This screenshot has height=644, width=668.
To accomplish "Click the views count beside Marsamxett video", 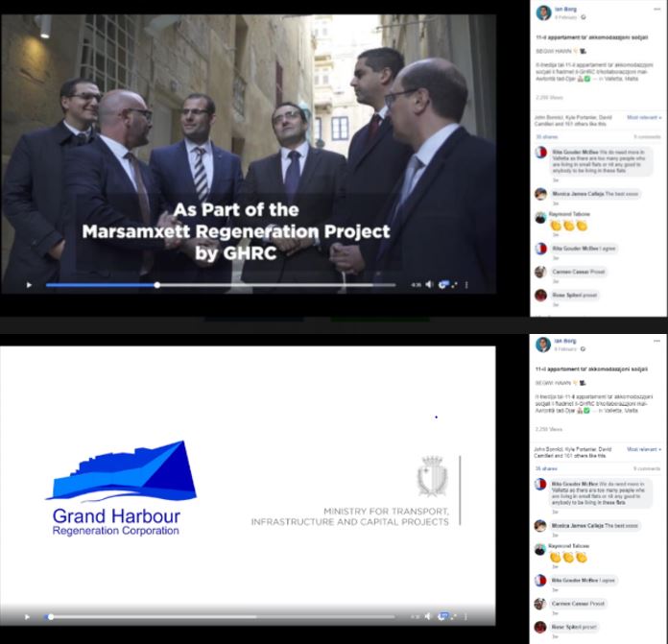I will [549, 98].
